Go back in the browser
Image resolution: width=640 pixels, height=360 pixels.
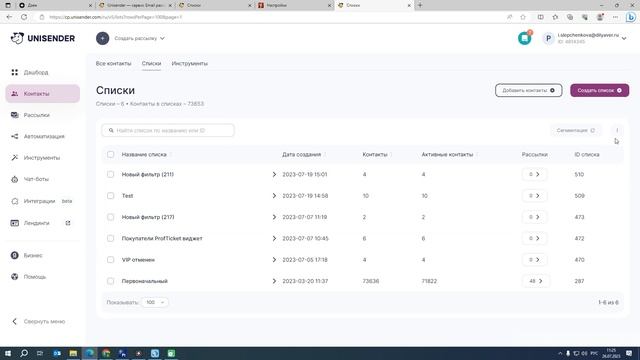click(9, 17)
